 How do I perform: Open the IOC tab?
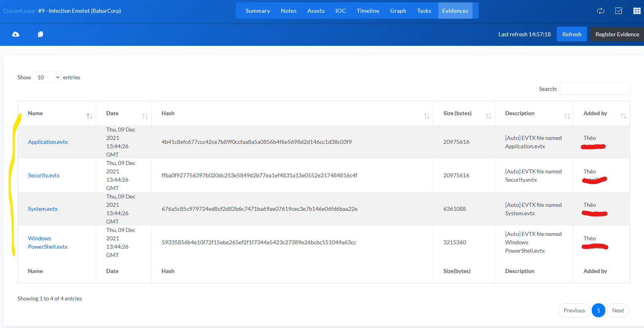coord(341,11)
